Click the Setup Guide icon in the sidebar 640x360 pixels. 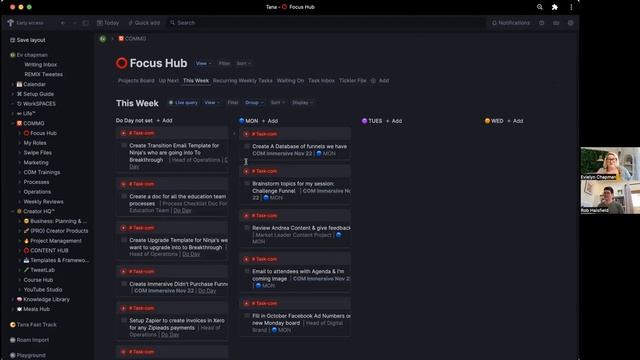pos(19,94)
